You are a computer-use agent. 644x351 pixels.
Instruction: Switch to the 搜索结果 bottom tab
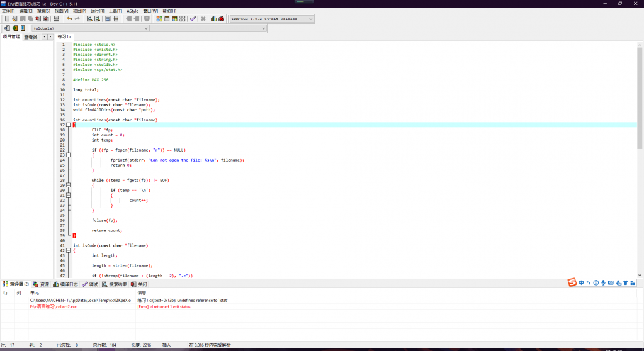(x=115, y=284)
